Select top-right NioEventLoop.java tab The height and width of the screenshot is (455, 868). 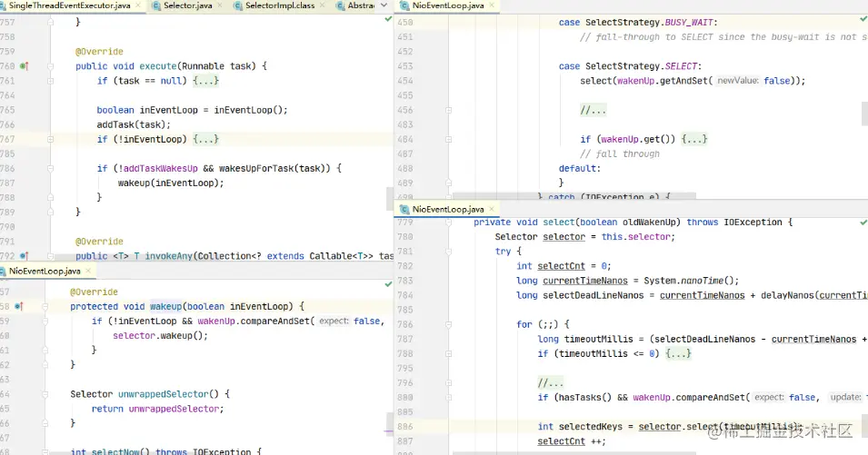point(448,5)
